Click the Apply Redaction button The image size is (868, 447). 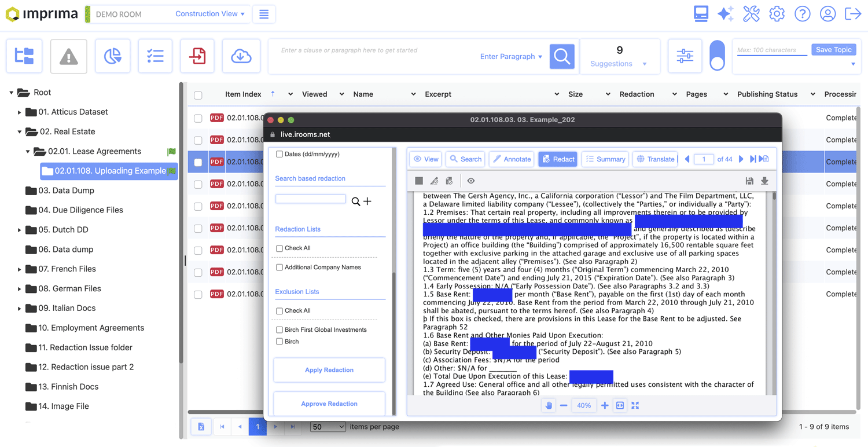329,370
